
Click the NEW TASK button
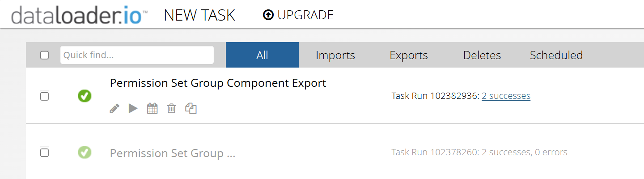199,15
